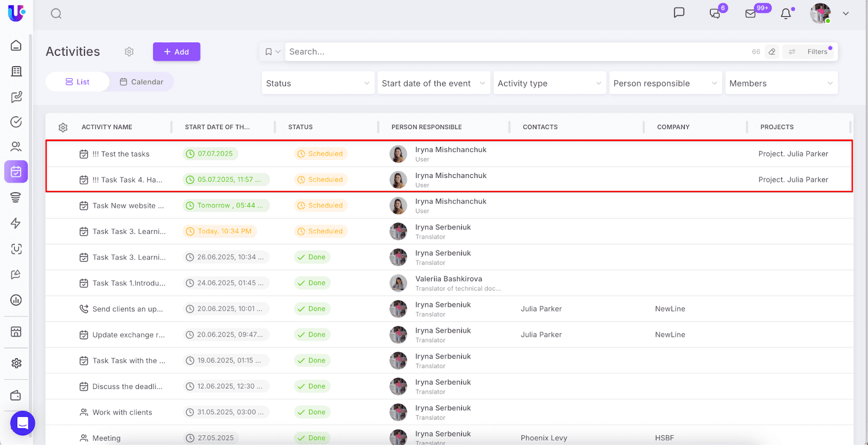The width and height of the screenshot is (868, 445).
Task: Open the wallet icon in sidebar
Action: [16, 395]
